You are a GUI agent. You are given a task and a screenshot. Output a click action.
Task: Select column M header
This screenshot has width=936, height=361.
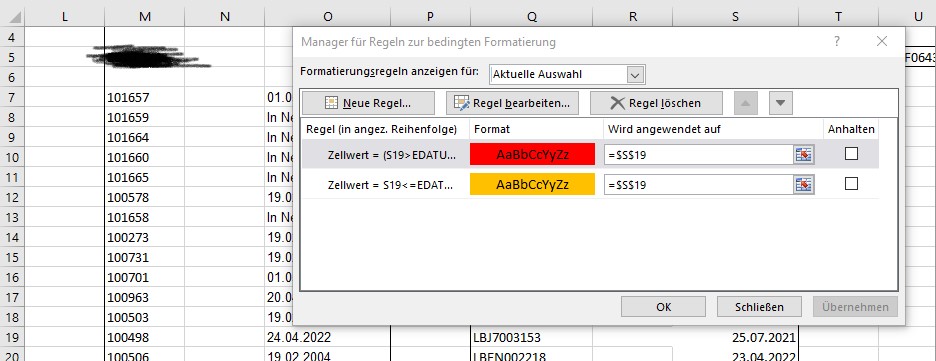point(144,17)
